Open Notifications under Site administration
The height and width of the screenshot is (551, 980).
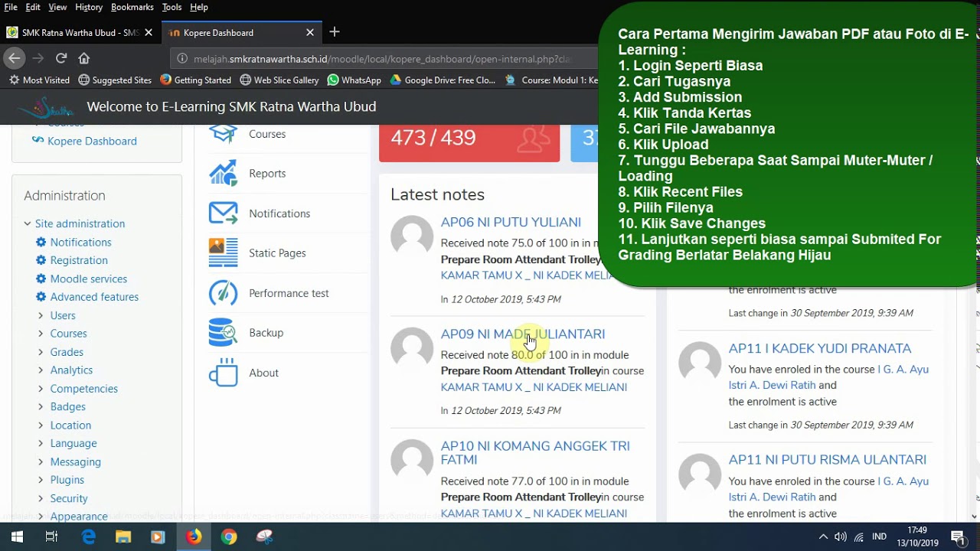tap(81, 242)
